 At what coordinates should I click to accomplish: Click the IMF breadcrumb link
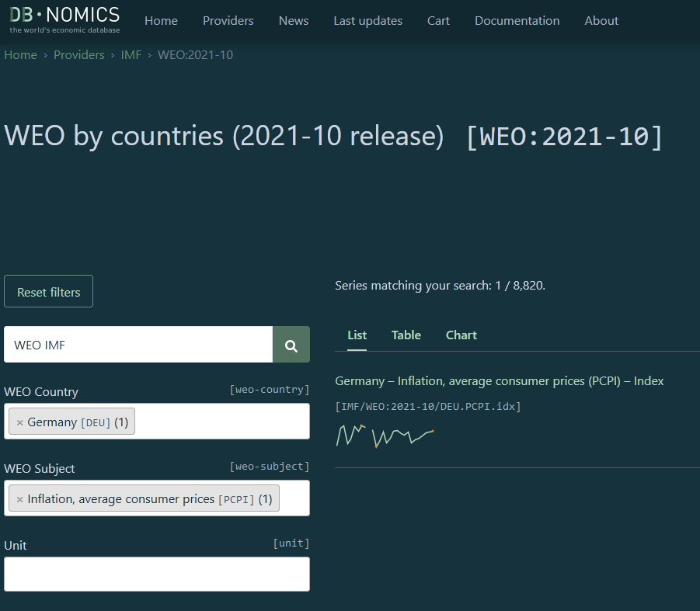click(131, 55)
